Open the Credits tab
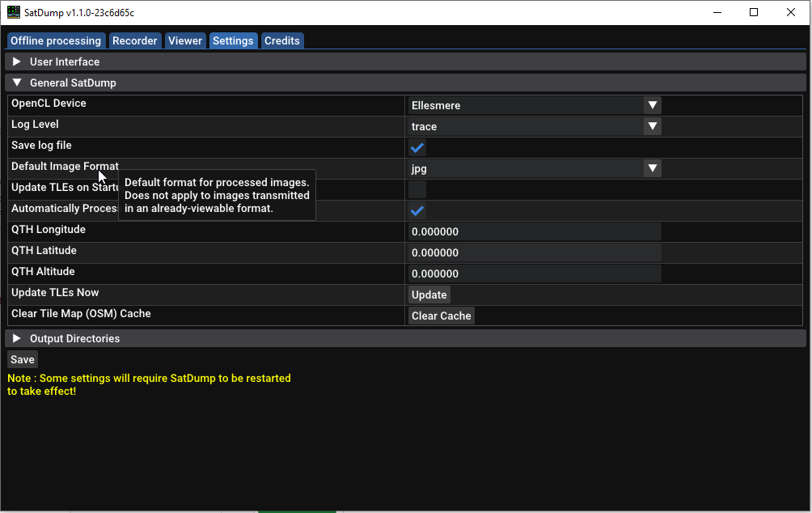Screen dimensions: 812x513 281,40
